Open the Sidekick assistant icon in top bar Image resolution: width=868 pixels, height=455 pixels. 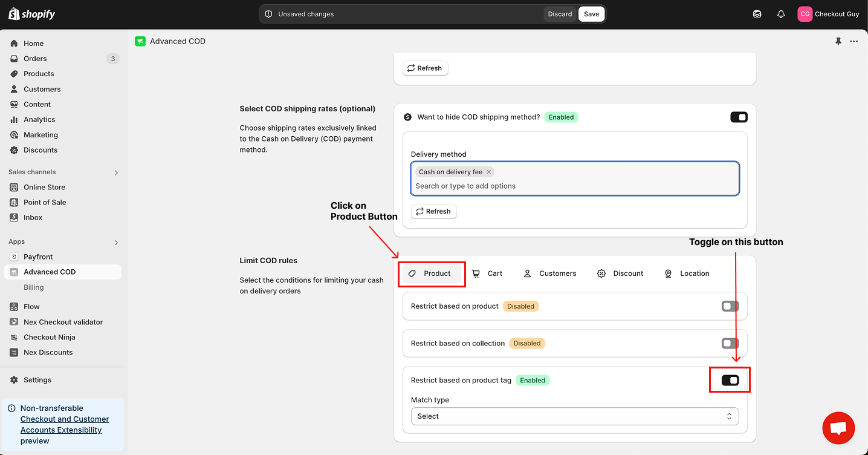pyautogui.click(x=757, y=14)
